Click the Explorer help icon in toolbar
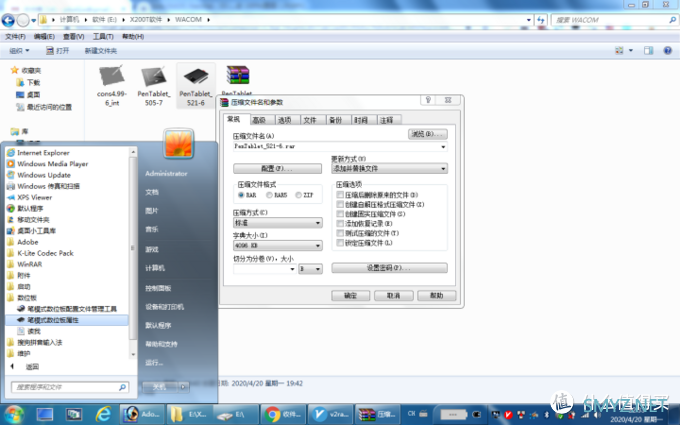The image size is (680, 425). click(x=668, y=51)
